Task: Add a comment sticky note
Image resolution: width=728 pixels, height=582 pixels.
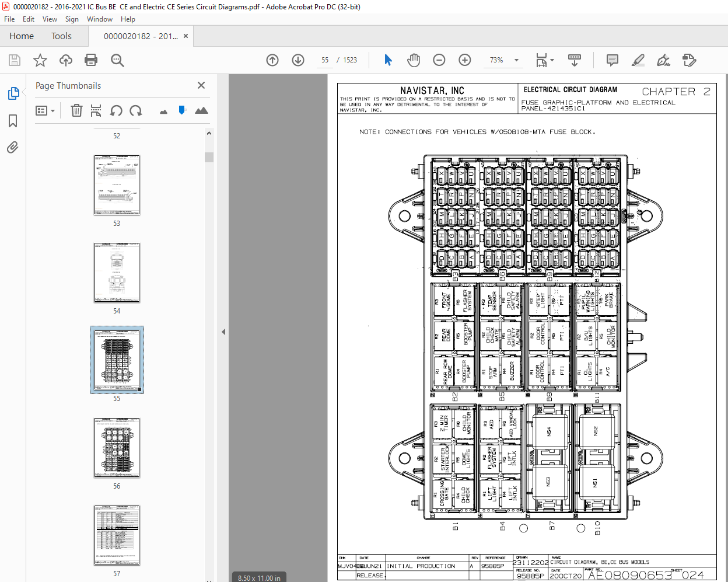Action: coord(612,60)
